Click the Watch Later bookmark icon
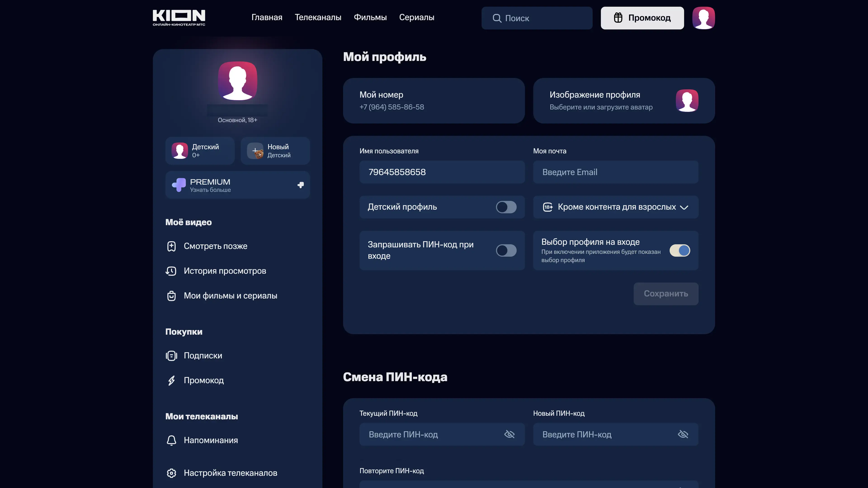868x488 pixels. coord(171,246)
